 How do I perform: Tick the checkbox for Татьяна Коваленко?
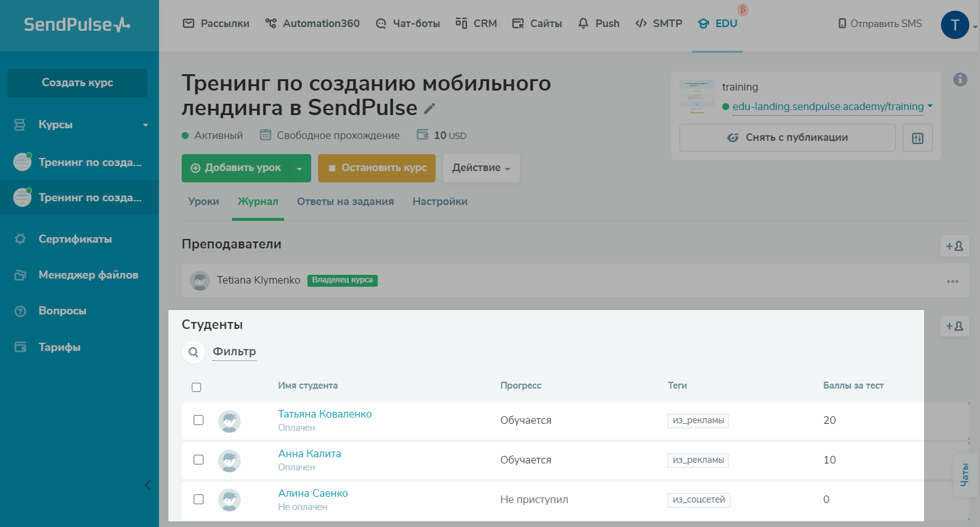click(x=199, y=420)
